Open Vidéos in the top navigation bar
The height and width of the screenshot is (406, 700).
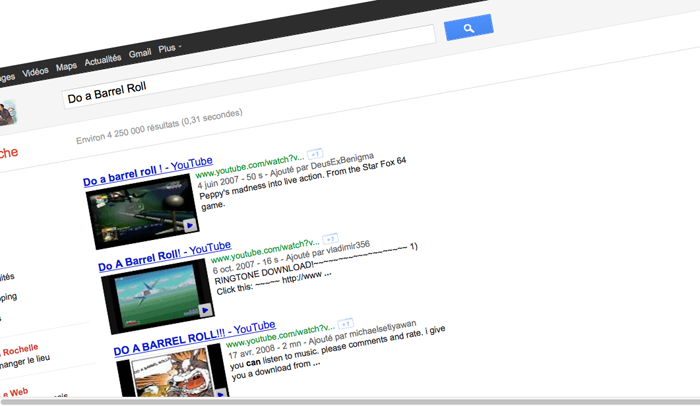tap(35, 71)
